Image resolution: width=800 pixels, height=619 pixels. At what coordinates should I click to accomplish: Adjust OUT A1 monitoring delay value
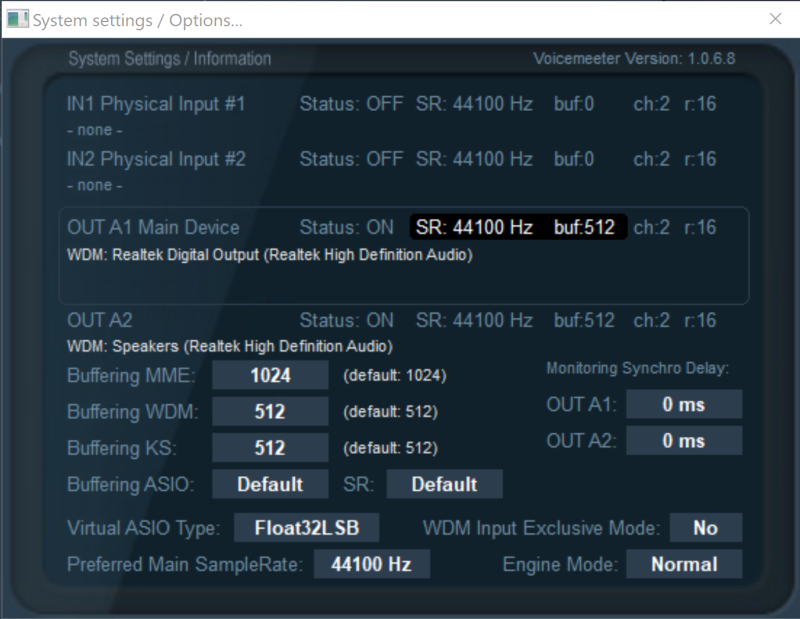click(x=684, y=404)
